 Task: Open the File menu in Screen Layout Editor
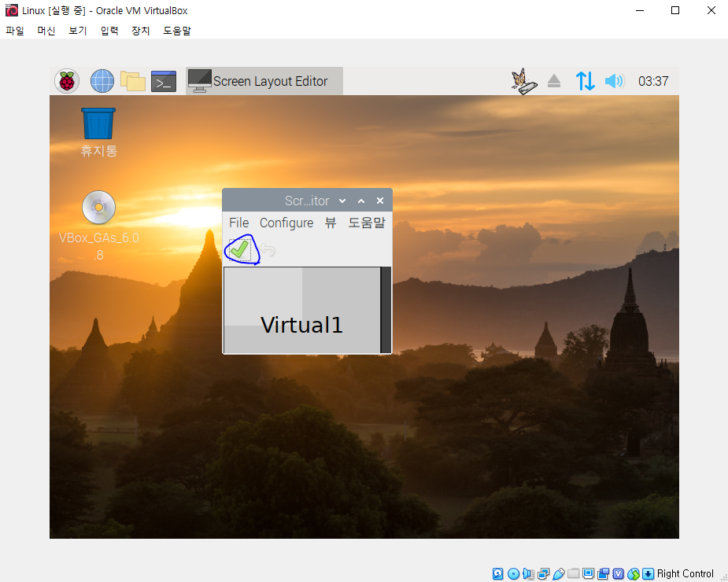tap(238, 223)
